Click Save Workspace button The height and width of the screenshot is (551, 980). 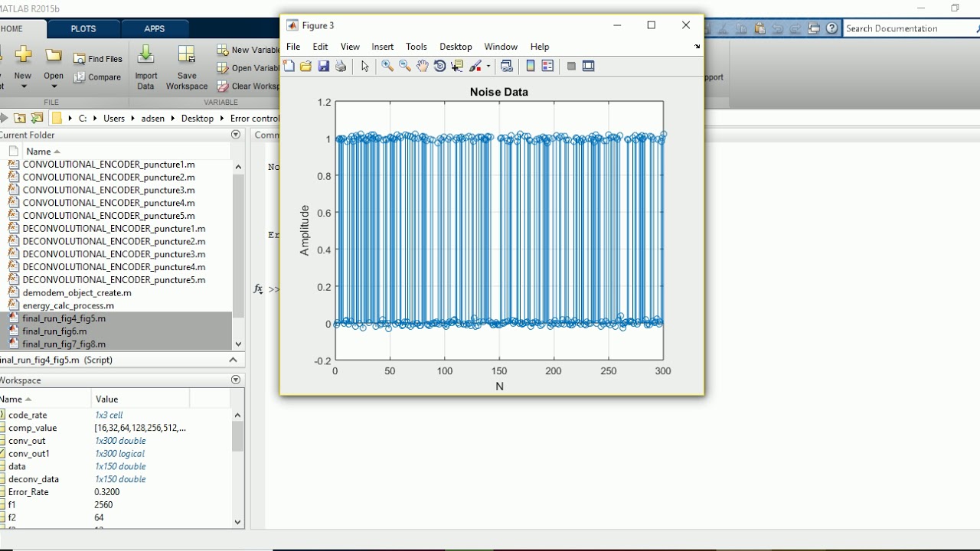pyautogui.click(x=187, y=68)
